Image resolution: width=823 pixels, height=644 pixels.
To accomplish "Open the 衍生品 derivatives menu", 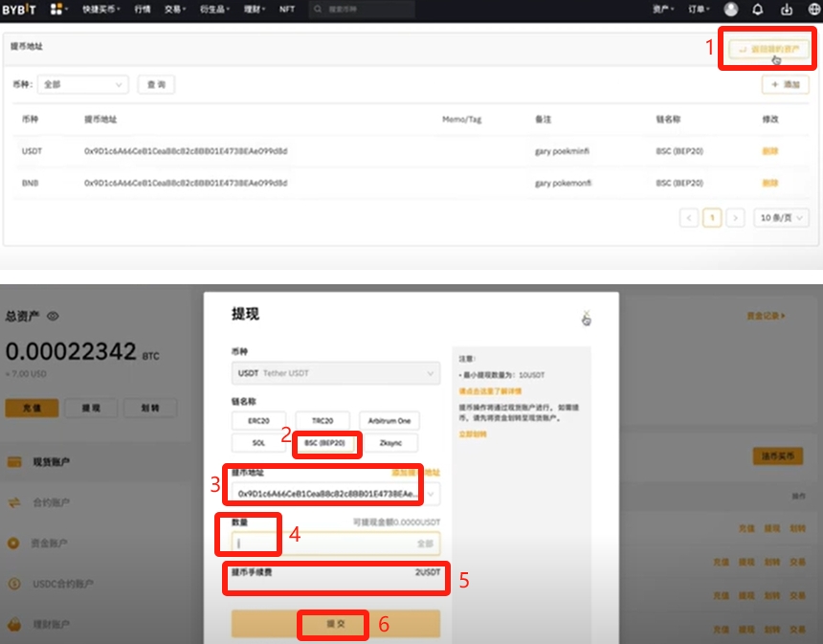I will tap(214, 9).
